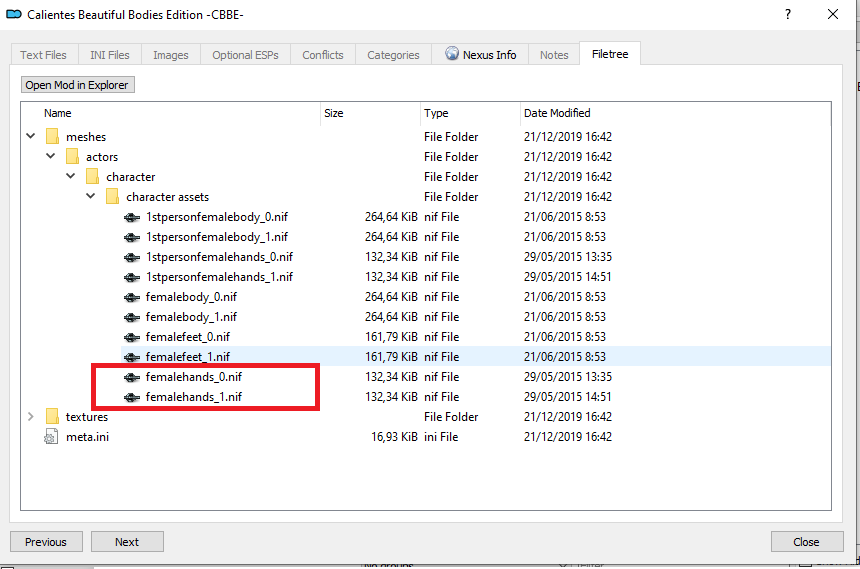
Task: Click the nif icon beside 1stpersonfemalehands_1.nif
Action: pos(132,277)
